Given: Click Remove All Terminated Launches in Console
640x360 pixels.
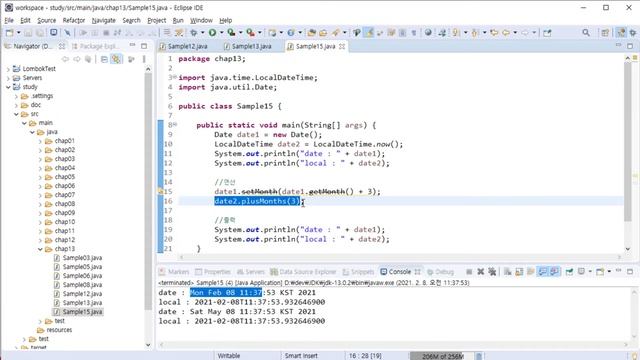Looking at the screenshot, I should tap(492, 271).
